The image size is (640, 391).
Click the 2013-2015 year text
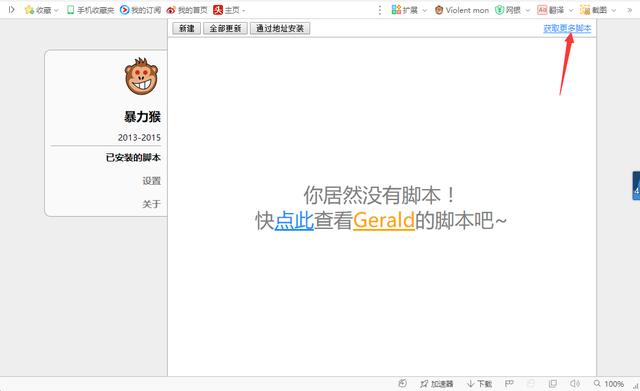139,138
